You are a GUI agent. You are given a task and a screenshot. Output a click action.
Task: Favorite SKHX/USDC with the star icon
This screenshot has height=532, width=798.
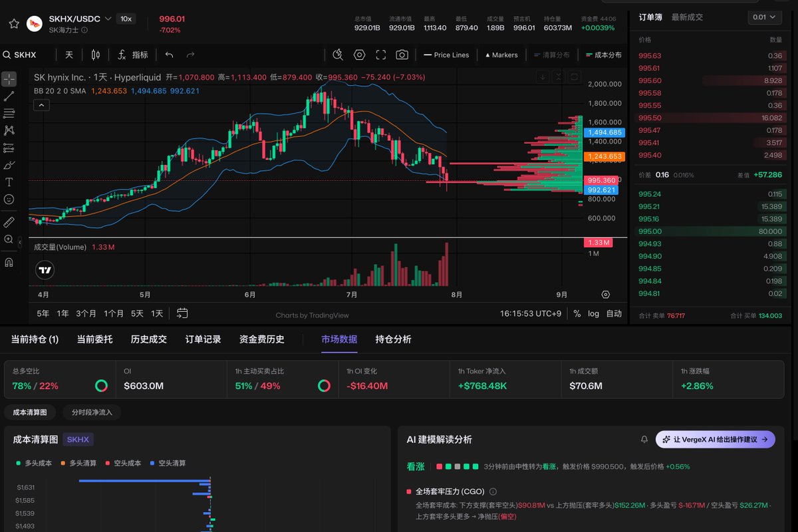tap(13, 23)
